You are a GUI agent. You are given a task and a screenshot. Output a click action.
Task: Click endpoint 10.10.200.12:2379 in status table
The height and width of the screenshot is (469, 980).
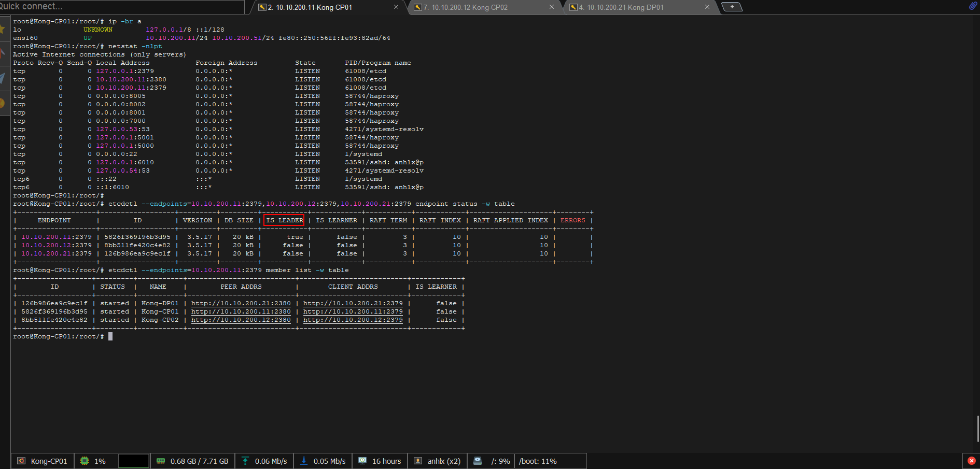pos(57,245)
